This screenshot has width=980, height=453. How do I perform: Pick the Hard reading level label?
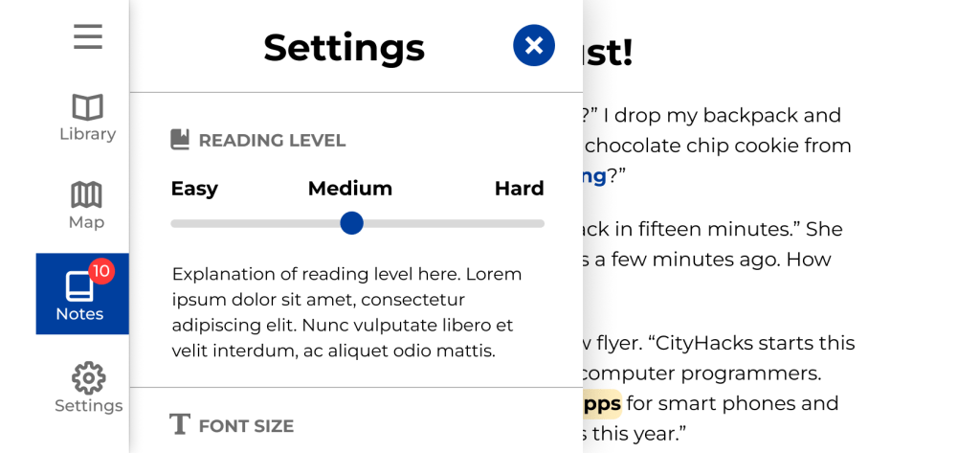519,189
